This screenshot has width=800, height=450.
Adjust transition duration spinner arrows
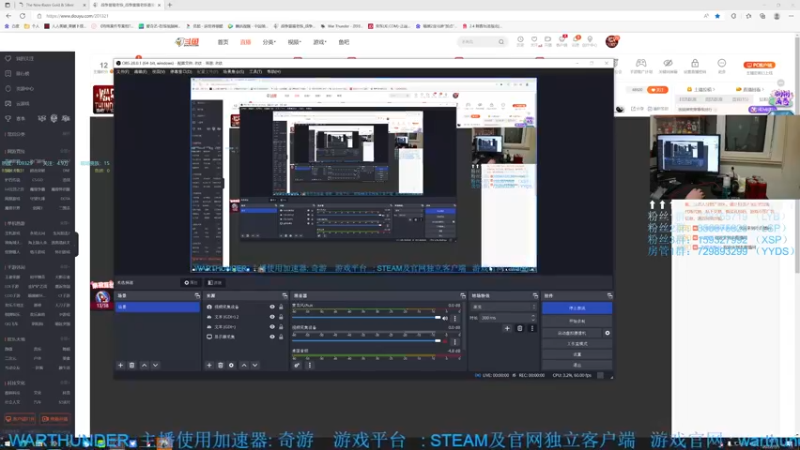[x=534, y=318]
